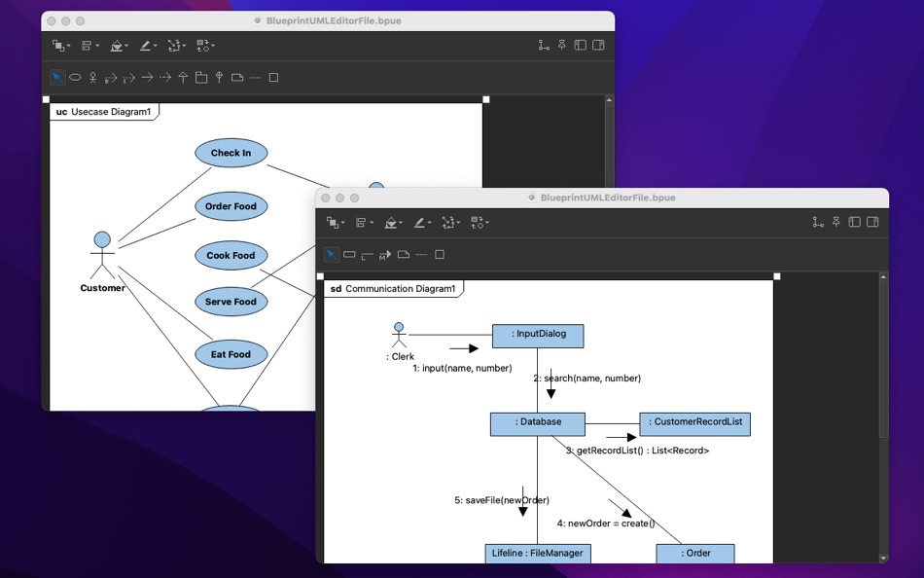Choose the plain dashed dependency arrow tool
924x578 pixels.
[165, 77]
